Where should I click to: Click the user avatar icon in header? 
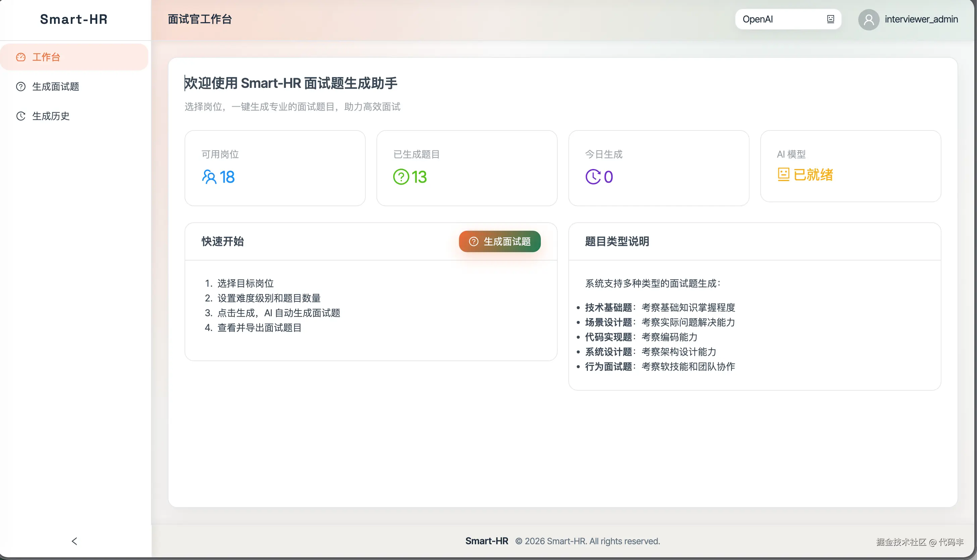click(x=869, y=19)
